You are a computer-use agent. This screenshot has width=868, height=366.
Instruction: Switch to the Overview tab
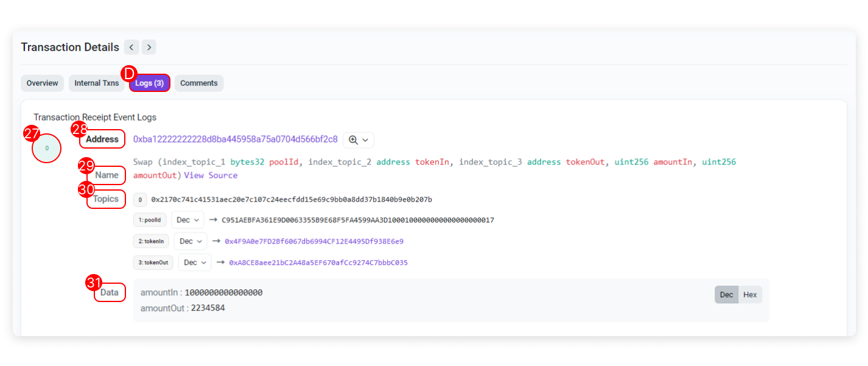click(x=42, y=83)
